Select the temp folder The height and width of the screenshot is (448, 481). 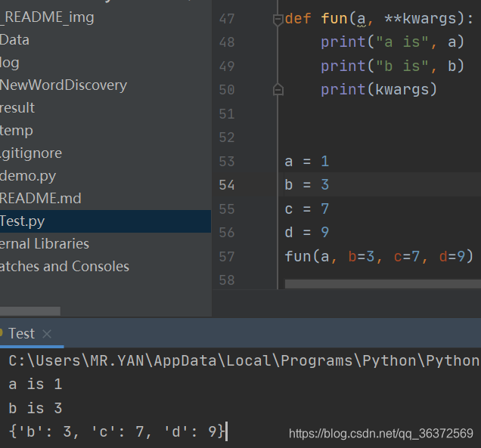click(x=16, y=131)
